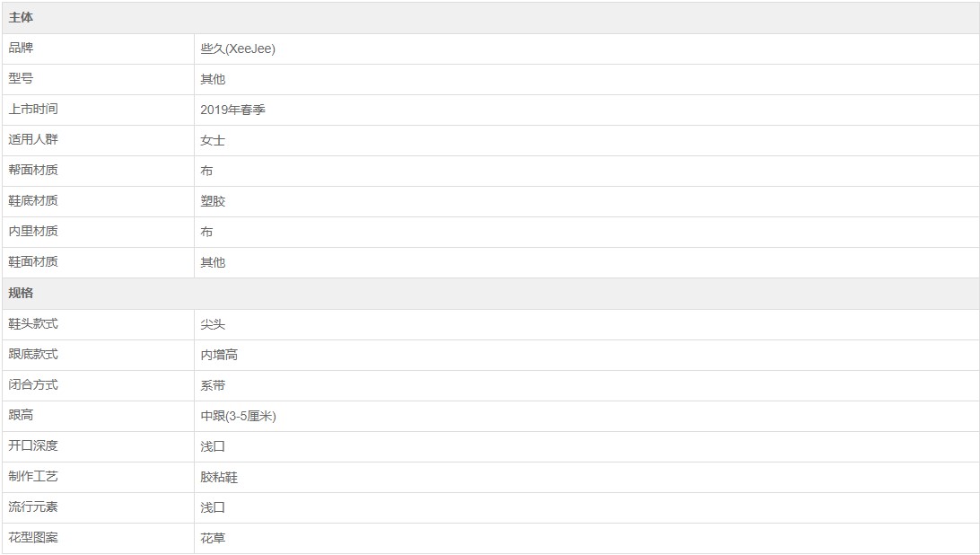This screenshot has width=980, height=555.
Task: Select the 流行元素 row label
Action: pyautogui.click(x=33, y=507)
